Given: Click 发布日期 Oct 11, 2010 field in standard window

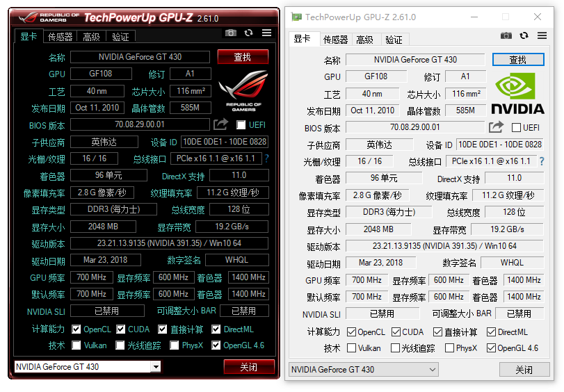Looking at the screenshot, I should coord(373,111).
